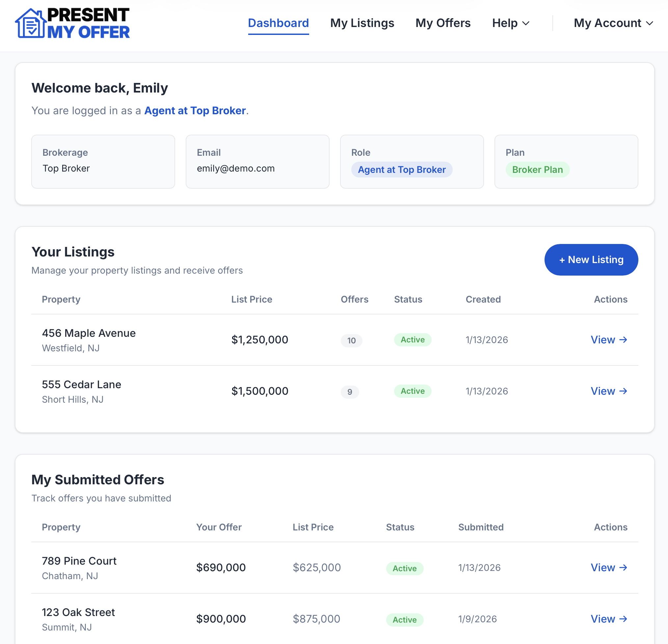668x644 pixels.
Task: Click the View arrow for 123 Oak Street
Action: (x=609, y=619)
